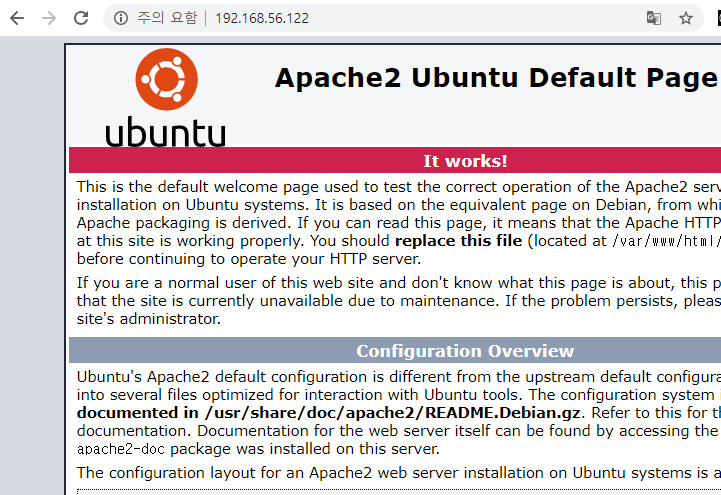Click the '/usr/share/doc/apache2/README.Debian.gz' bold text
Viewport: 721px width, 495px height.
tap(392, 413)
